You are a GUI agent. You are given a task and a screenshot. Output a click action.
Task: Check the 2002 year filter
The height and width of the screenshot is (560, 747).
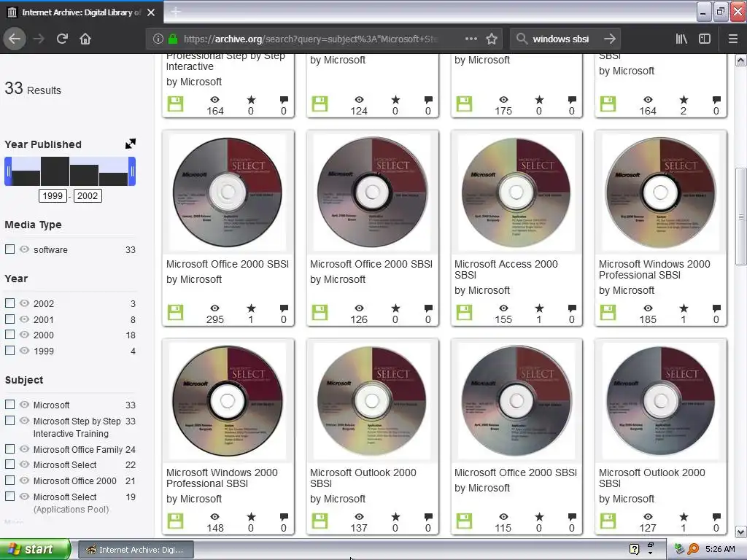coord(9,303)
